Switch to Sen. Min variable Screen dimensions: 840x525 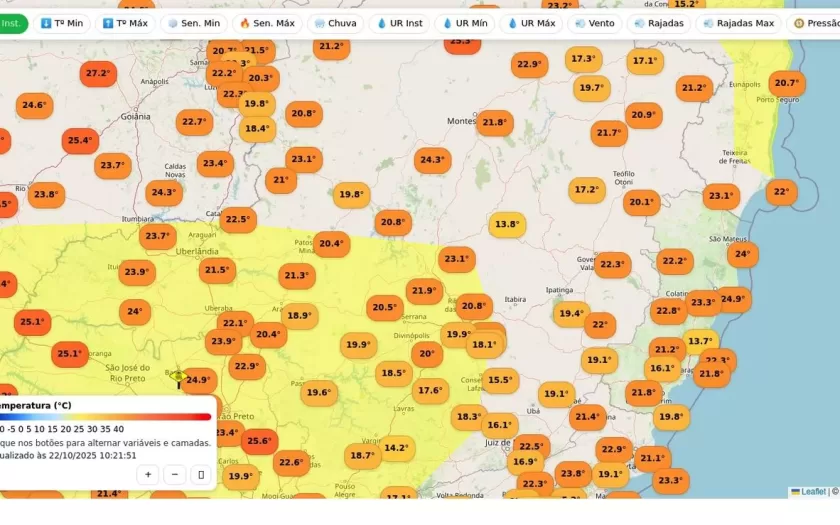[194, 23]
